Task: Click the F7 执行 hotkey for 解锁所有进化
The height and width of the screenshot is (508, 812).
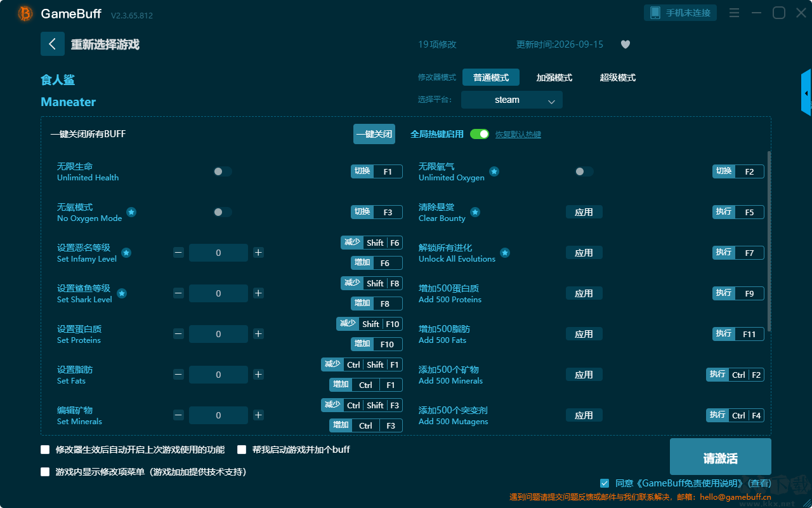Action: point(738,253)
